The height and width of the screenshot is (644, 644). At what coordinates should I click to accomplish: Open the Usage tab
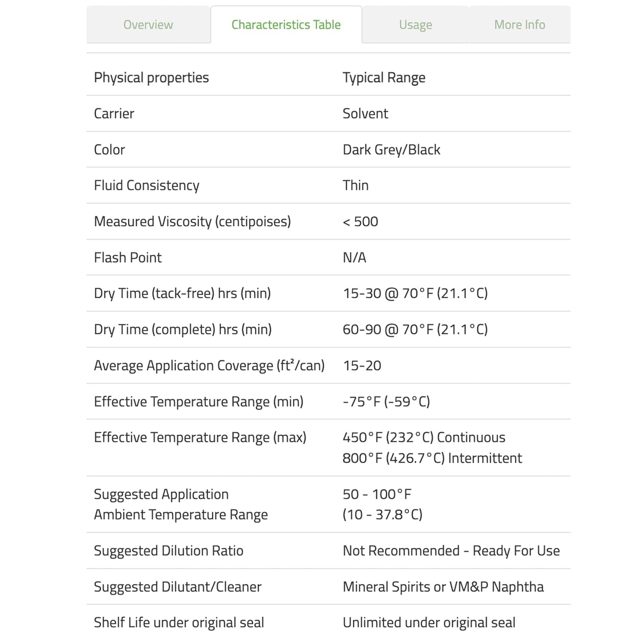click(x=415, y=25)
